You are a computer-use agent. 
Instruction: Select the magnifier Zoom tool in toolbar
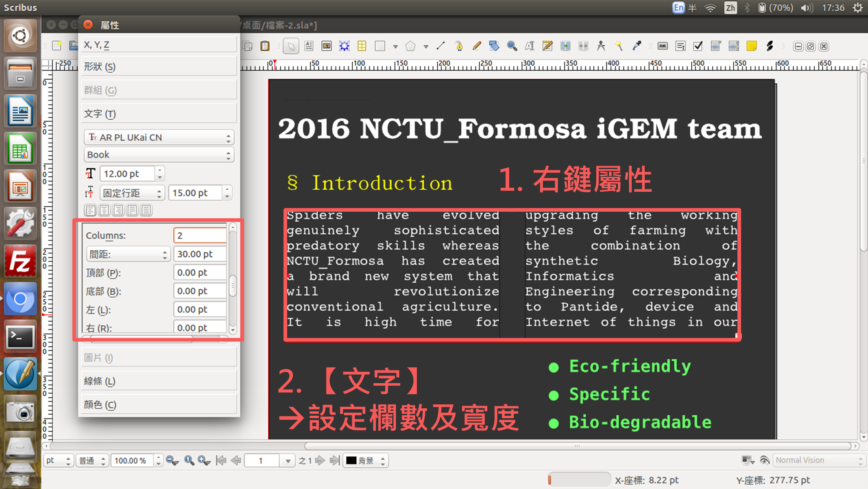click(512, 46)
